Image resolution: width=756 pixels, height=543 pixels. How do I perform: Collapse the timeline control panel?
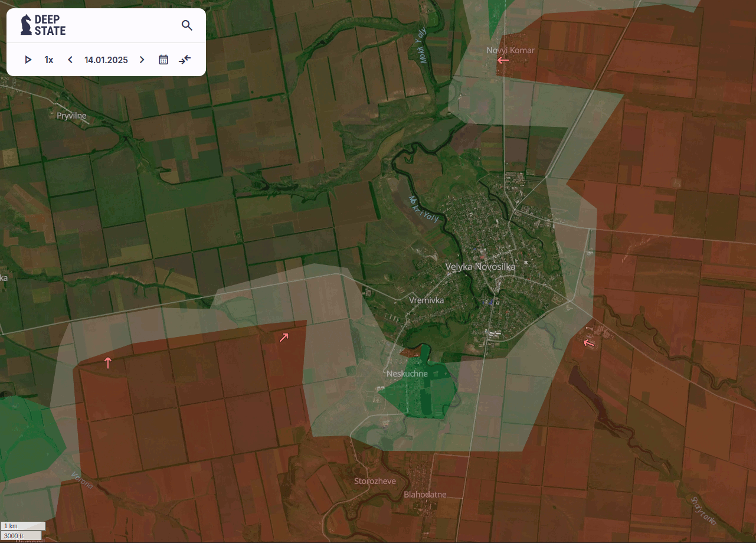(x=185, y=60)
